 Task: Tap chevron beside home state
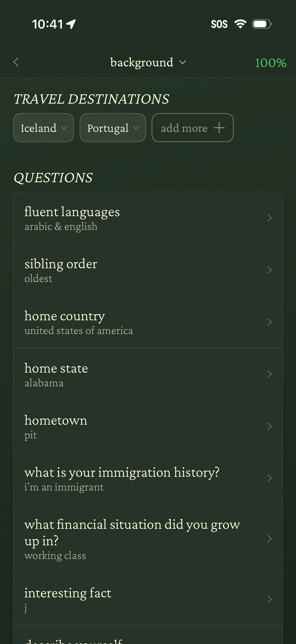269,374
